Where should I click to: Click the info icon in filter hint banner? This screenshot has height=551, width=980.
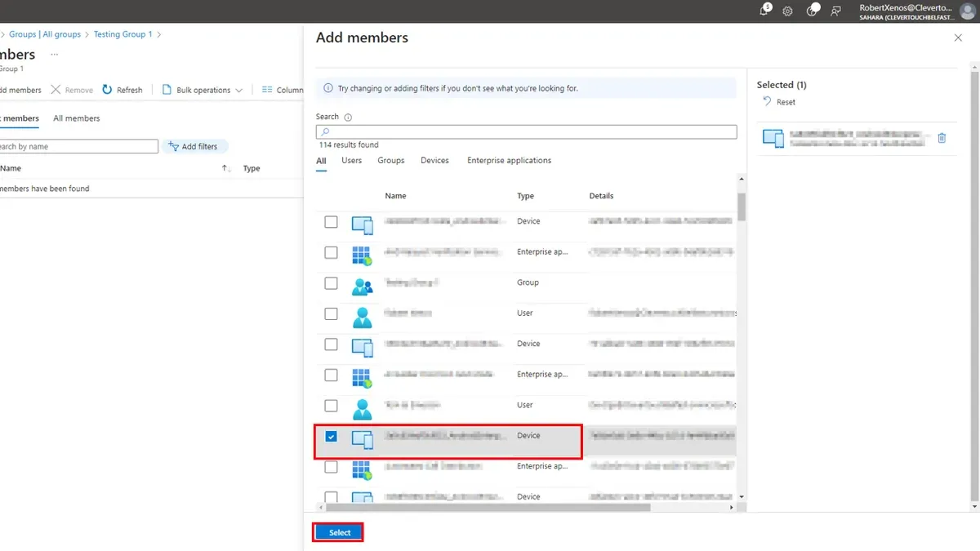[x=328, y=88]
